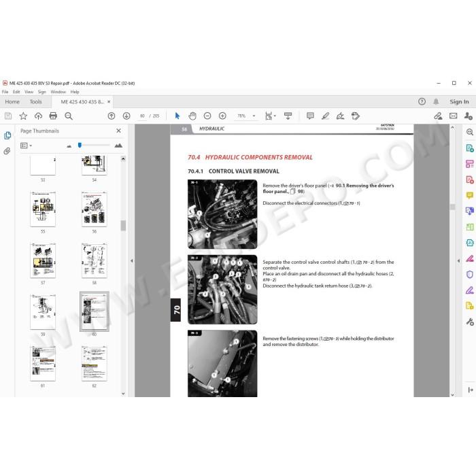Follow the 90.1 Removing the driver's floor panel link
Viewport: 476px width, 476px height.
(328, 188)
